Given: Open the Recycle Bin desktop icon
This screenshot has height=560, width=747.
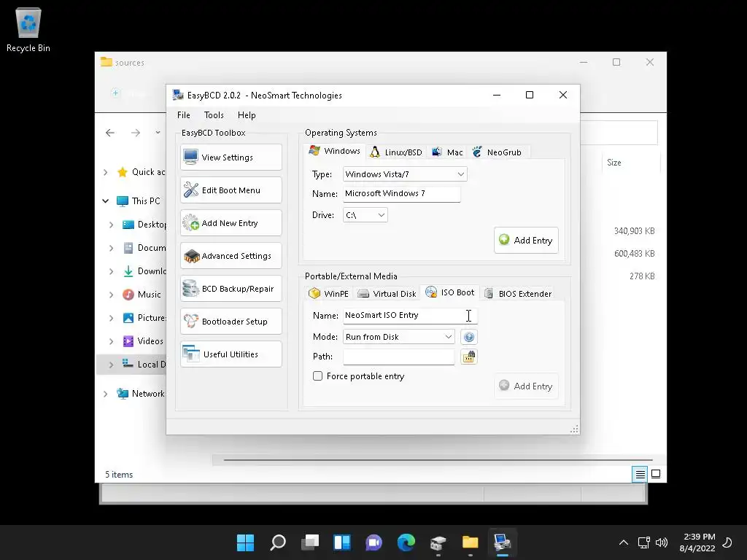Looking at the screenshot, I should [x=28, y=29].
